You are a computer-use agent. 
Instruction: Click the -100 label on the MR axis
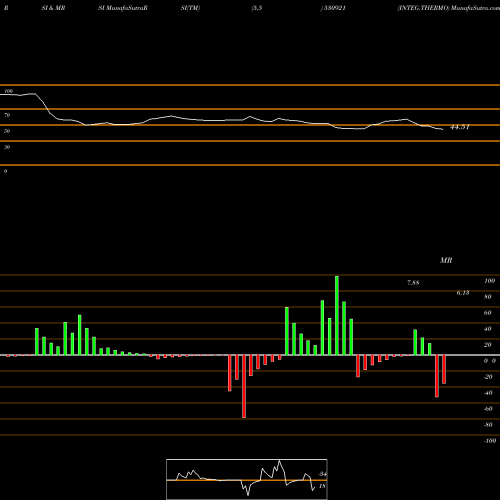pyautogui.click(x=490, y=441)
